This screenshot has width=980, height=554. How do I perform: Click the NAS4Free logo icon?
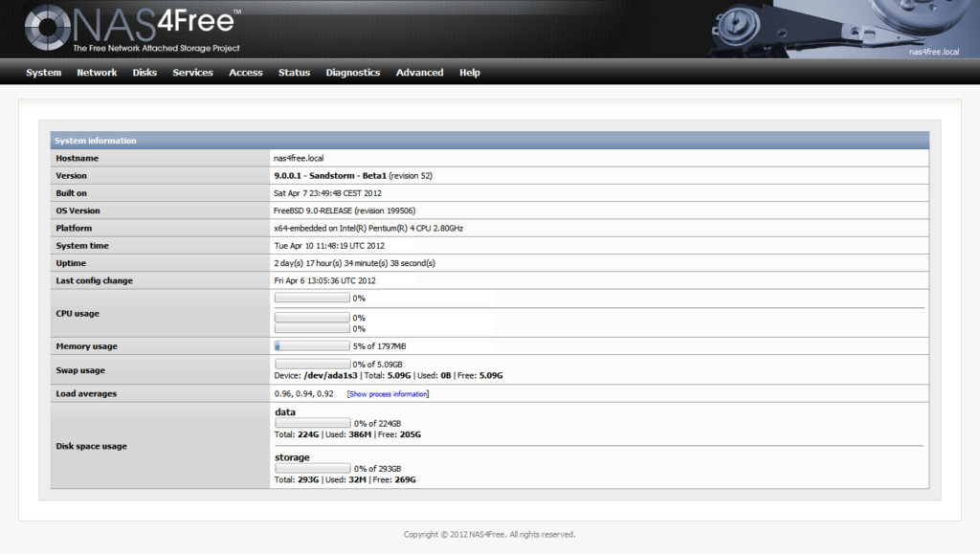coord(48,28)
